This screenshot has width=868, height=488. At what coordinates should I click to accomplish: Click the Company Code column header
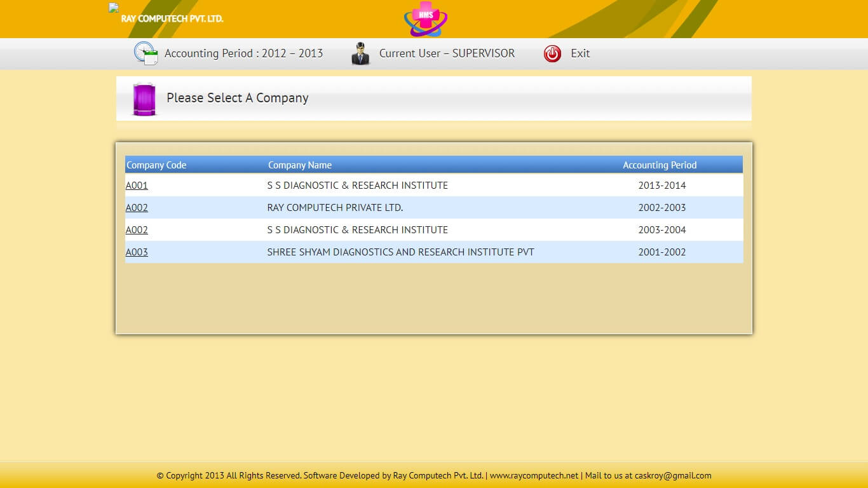(156, 165)
